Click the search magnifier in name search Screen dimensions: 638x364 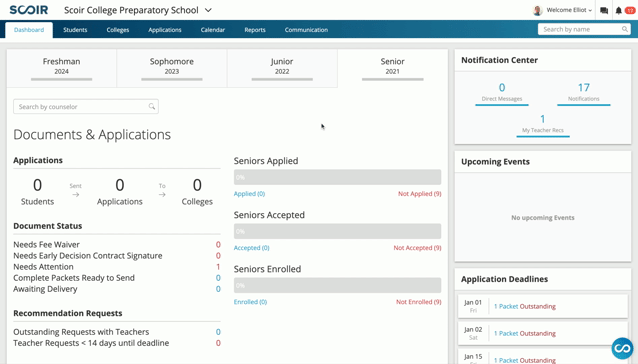pyautogui.click(x=625, y=29)
